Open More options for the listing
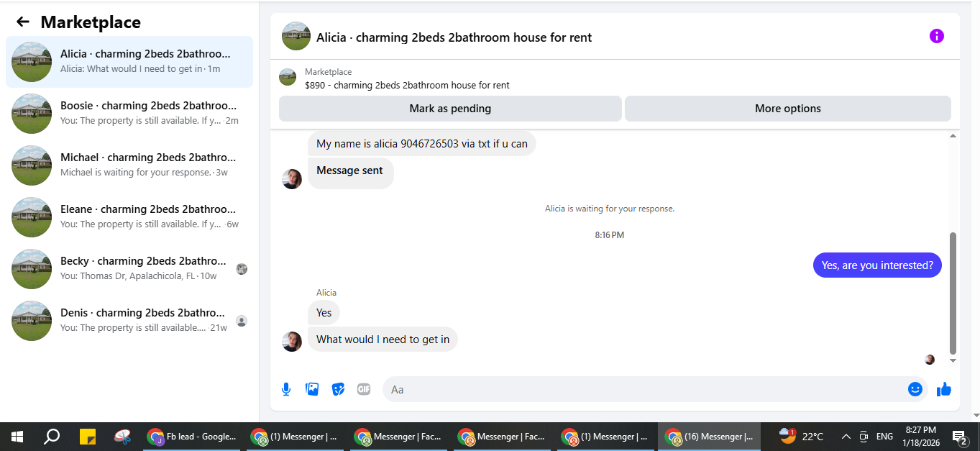 click(788, 109)
